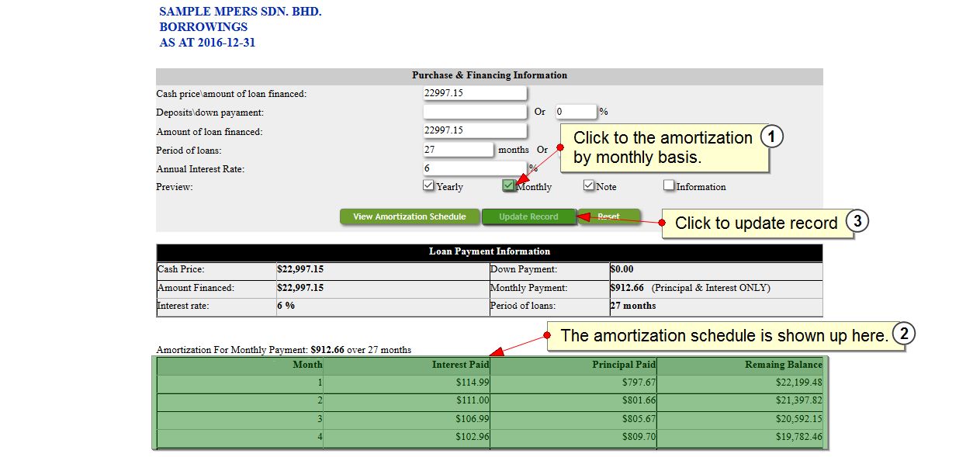Click the Interest Paid column header
Image resolution: width=980 pixels, height=457 pixels.
coord(460,365)
